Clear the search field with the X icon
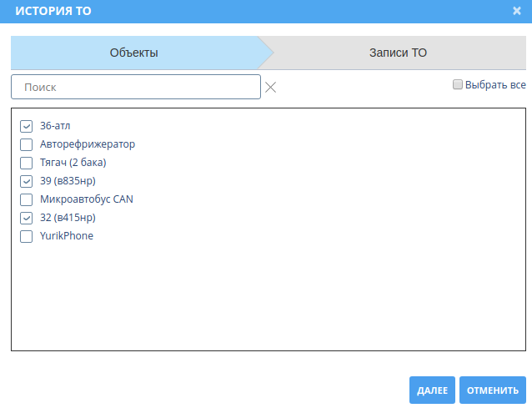 tap(270, 88)
